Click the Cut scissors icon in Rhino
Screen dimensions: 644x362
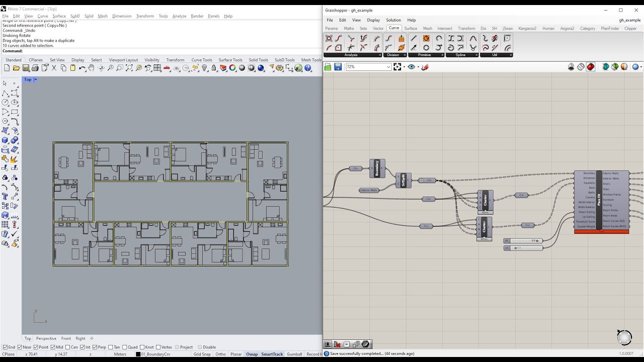click(54, 68)
